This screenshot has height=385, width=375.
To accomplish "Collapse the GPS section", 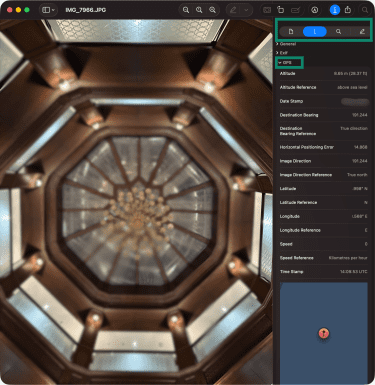I will coord(285,62).
